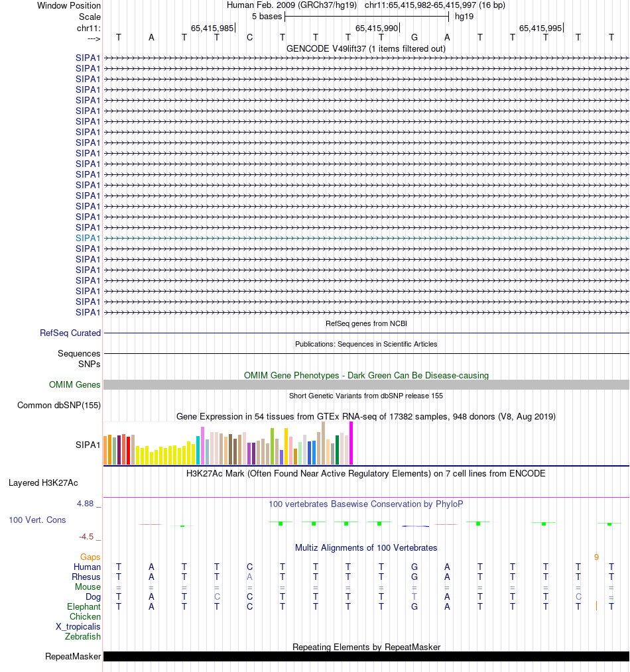
Task: Click the faded 'A' mismatch in Rhesus row
Action: pos(249,577)
